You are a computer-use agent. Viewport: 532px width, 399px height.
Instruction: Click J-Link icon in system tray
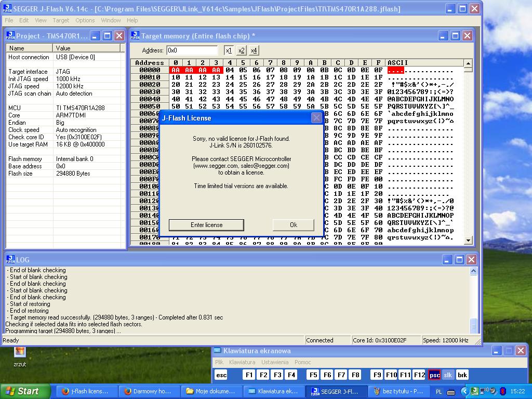click(475, 392)
